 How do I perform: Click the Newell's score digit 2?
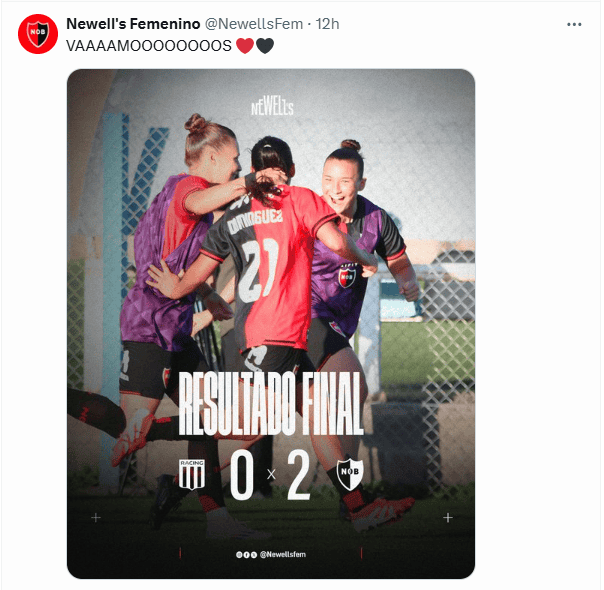[299, 474]
